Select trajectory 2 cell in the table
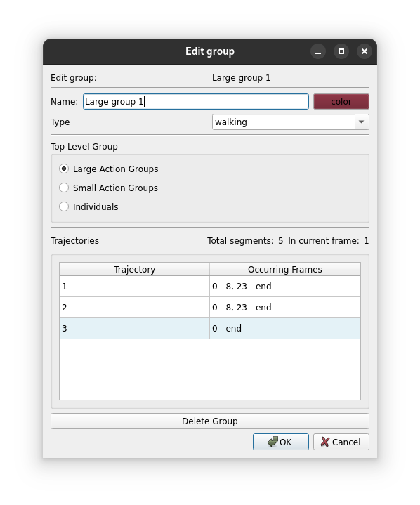Screen dimensions: 420x505 point(134,307)
